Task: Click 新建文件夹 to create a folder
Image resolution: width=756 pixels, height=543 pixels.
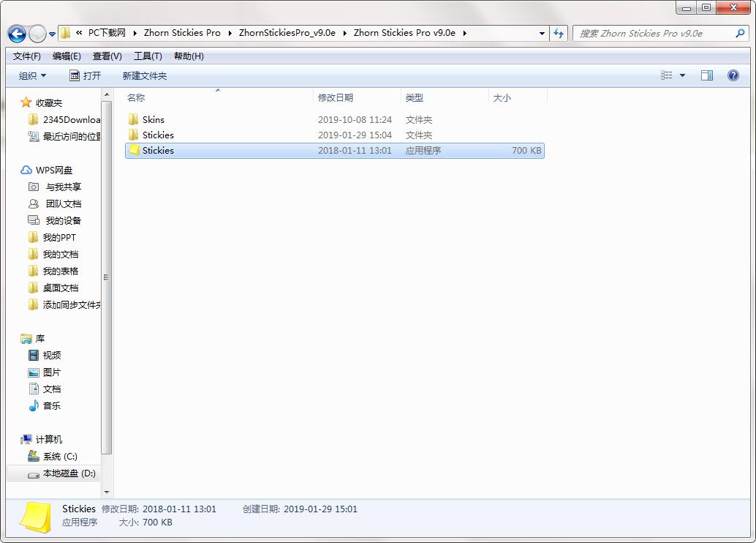Action: 145,76
